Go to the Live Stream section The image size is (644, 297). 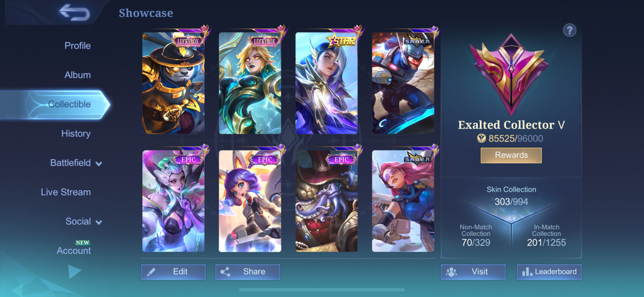coord(66,192)
